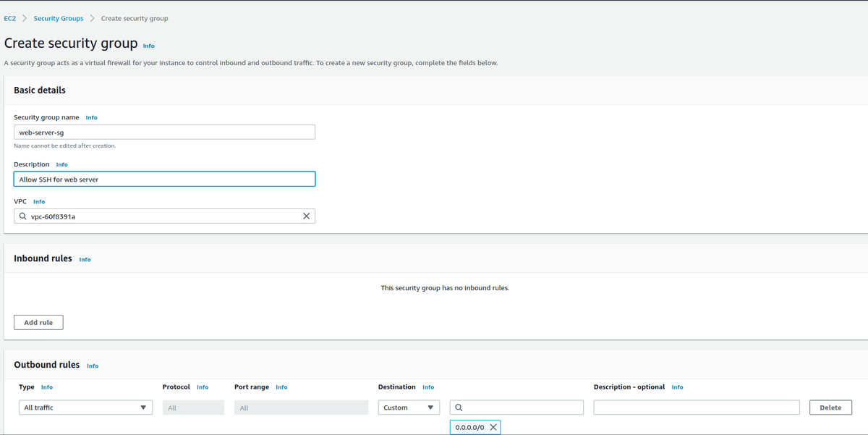Remove the 0.0.0.0/0 destination tag

pos(491,426)
